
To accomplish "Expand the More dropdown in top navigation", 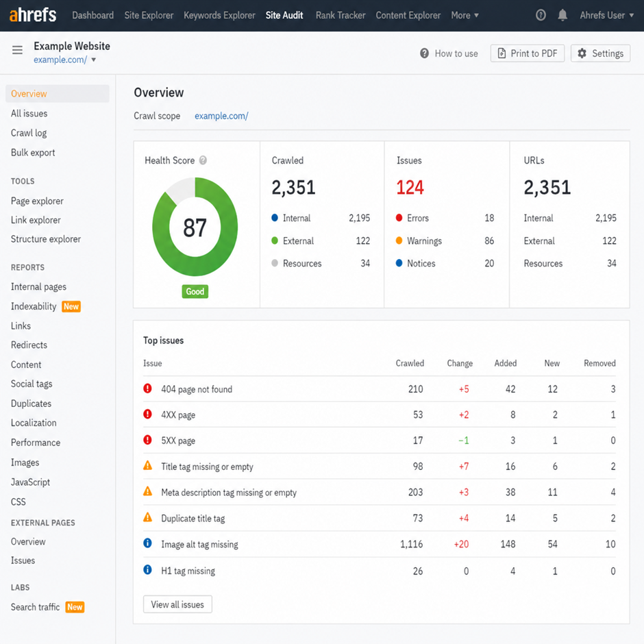I will point(465,15).
